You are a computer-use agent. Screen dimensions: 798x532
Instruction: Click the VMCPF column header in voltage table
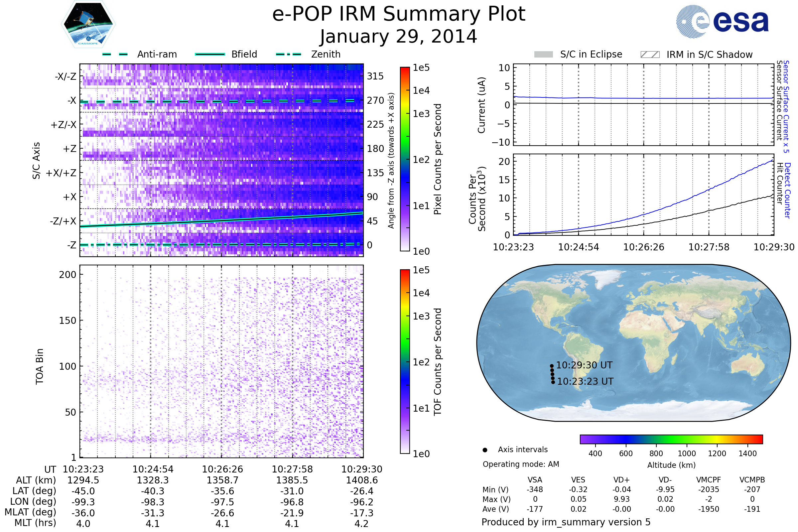(709, 480)
